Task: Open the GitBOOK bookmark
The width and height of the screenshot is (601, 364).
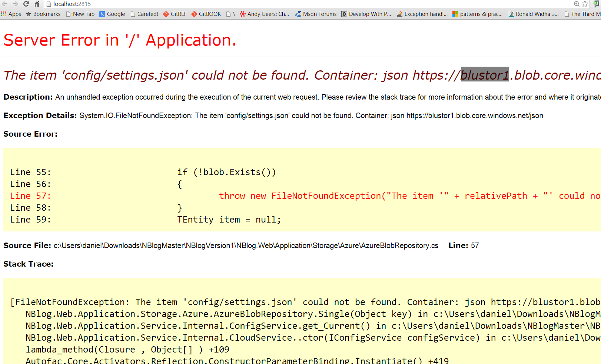Action: pos(206,14)
